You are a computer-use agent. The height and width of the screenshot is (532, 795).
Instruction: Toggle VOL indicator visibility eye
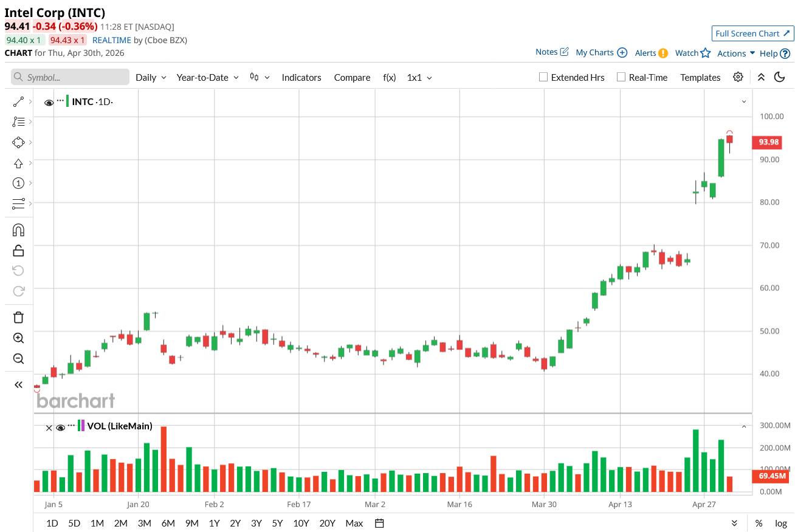click(x=60, y=428)
